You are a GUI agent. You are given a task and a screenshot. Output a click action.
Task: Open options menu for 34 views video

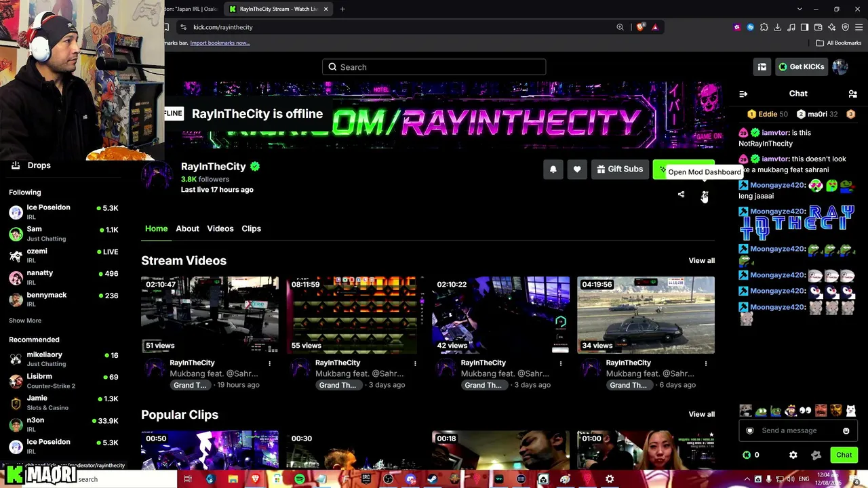(706, 364)
